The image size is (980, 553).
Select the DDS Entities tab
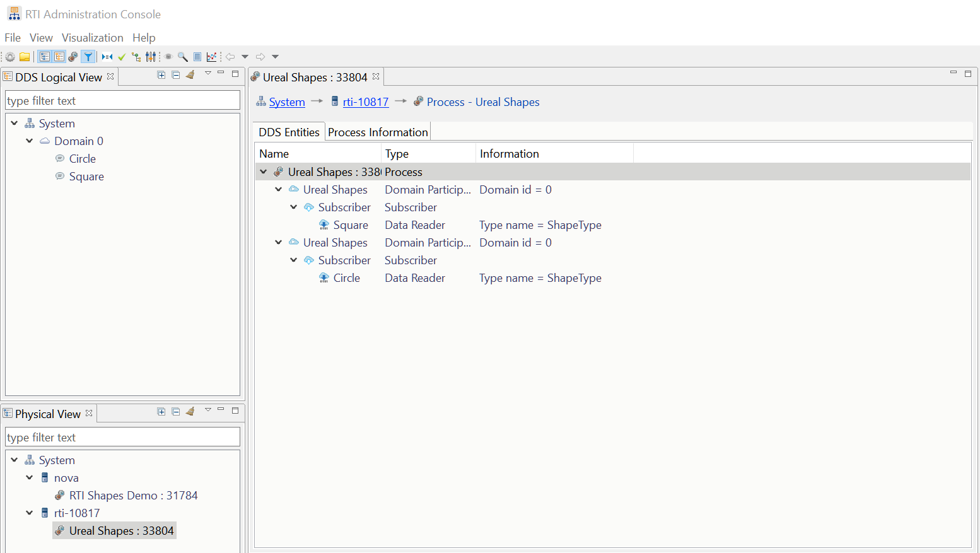point(289,132)
